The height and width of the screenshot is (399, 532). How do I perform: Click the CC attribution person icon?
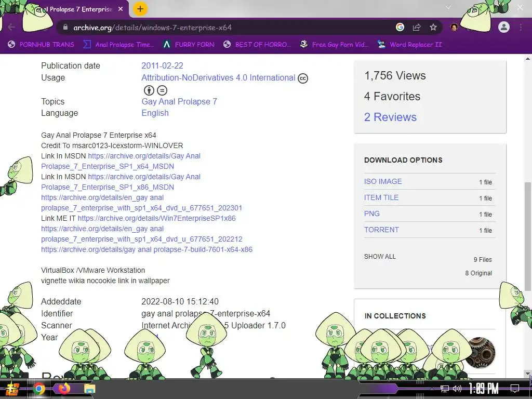coord(149,90)
